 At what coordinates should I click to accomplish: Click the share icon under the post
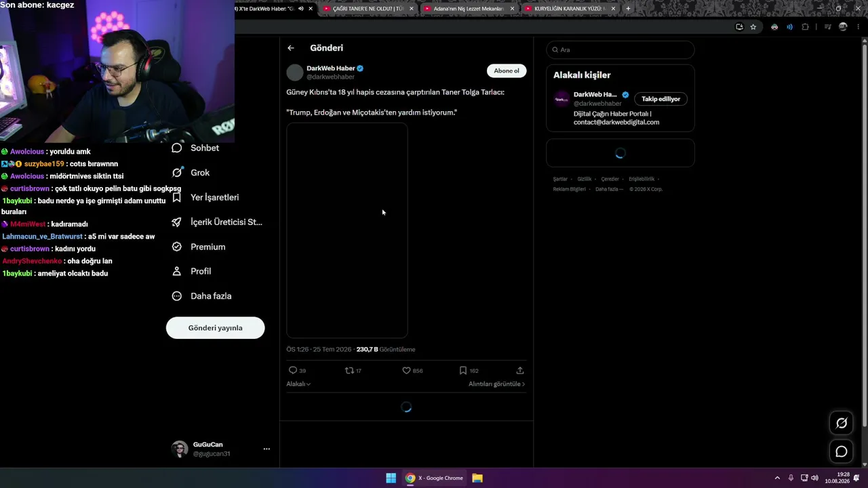click(520, 370)
